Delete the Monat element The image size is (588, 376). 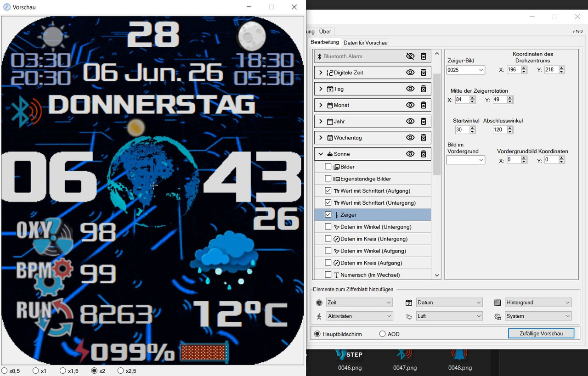(424, 105)
